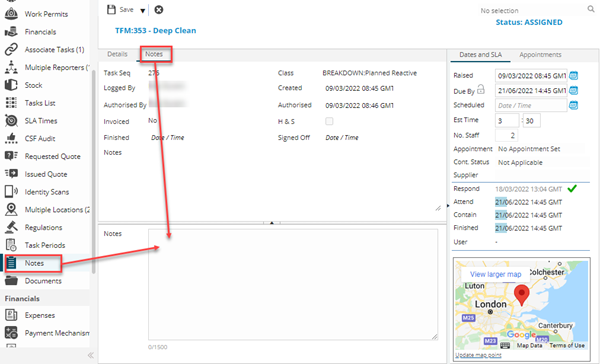Click the Associate Tasks link icon
Screen dimensions: 600x364
11,49
